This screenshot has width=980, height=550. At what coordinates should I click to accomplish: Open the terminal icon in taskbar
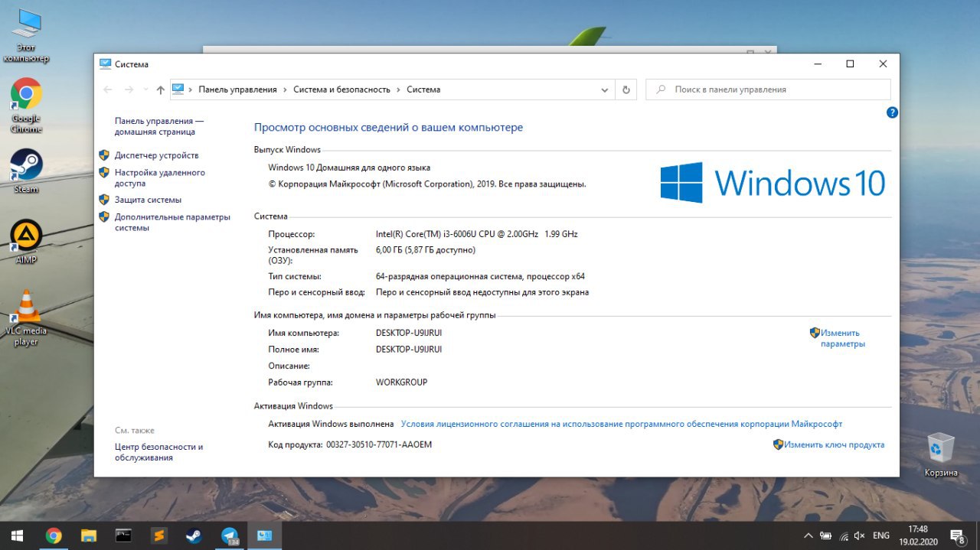coord(124,535)
